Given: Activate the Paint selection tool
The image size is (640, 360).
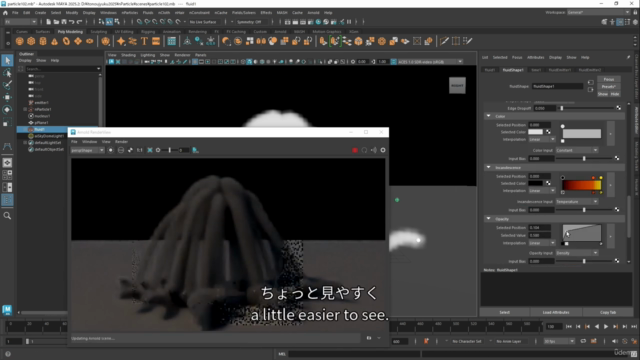Looking at the screenshot, I should [7, 85].
